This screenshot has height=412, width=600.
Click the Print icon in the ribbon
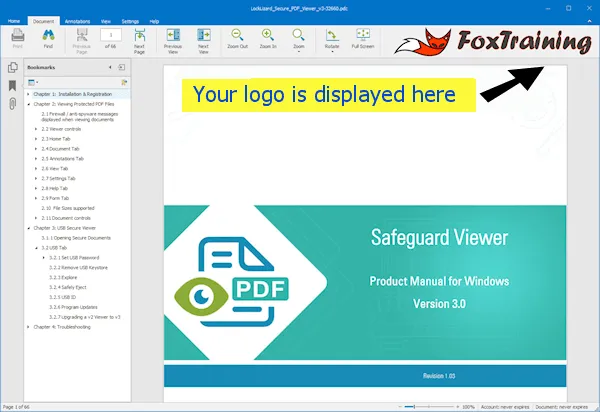coord(18,38)
